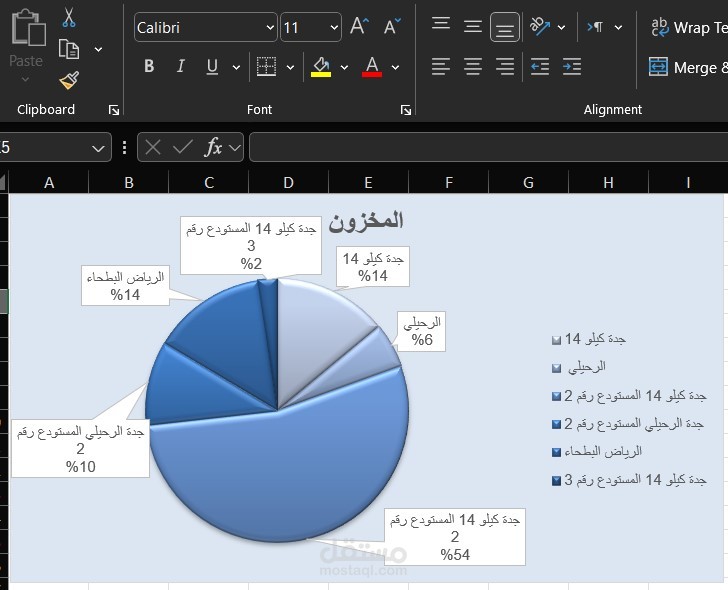The image size is (728, 590).
Task: Open underline style dropdown arrow
Action: 236,67
